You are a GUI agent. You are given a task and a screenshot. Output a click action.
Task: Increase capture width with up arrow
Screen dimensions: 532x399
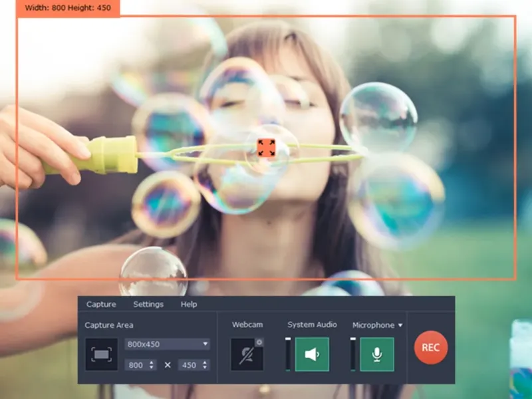click(x=152, y=362)
